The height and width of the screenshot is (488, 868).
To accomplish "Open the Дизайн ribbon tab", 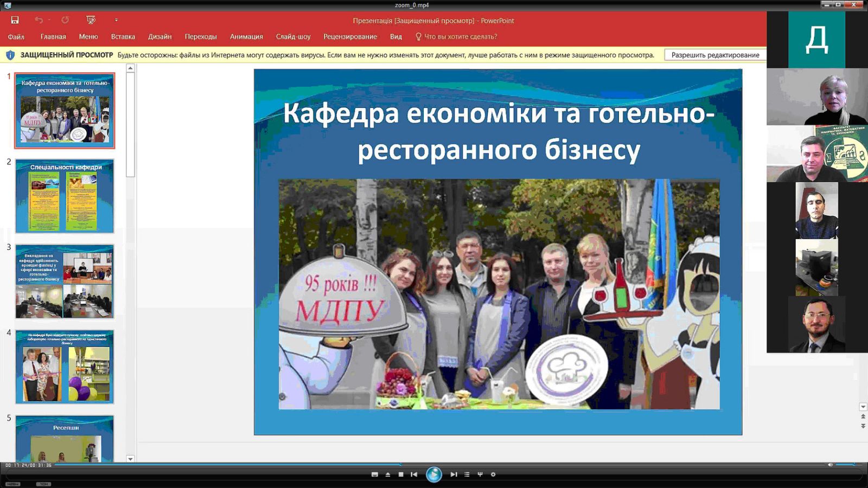I will (159, 37).
